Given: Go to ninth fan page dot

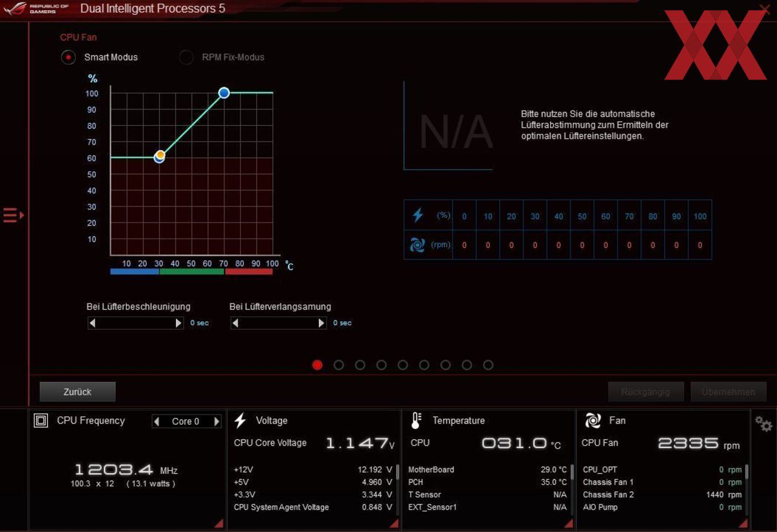Looking at the screenshot, I should pos(488,365).
